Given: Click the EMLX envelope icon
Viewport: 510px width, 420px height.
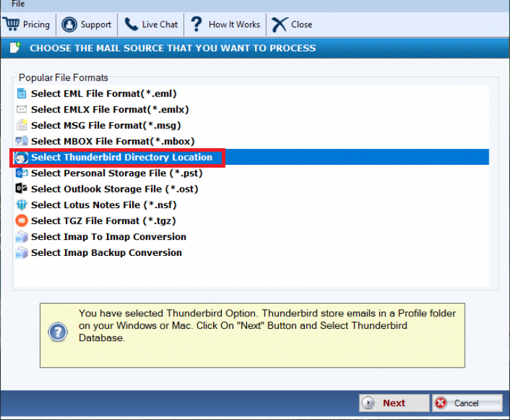Looking at the screenshot, I should coord(21,109).
